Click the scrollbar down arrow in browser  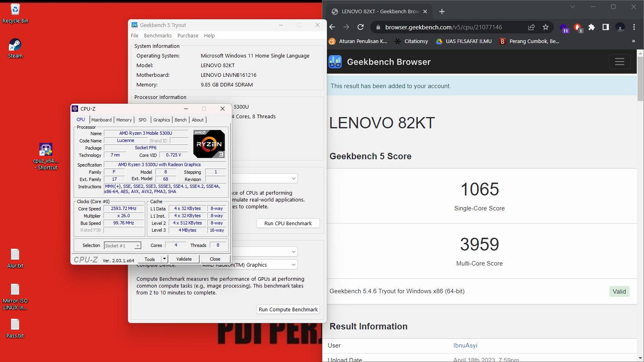pyautogui.click(x=640, y=358)
